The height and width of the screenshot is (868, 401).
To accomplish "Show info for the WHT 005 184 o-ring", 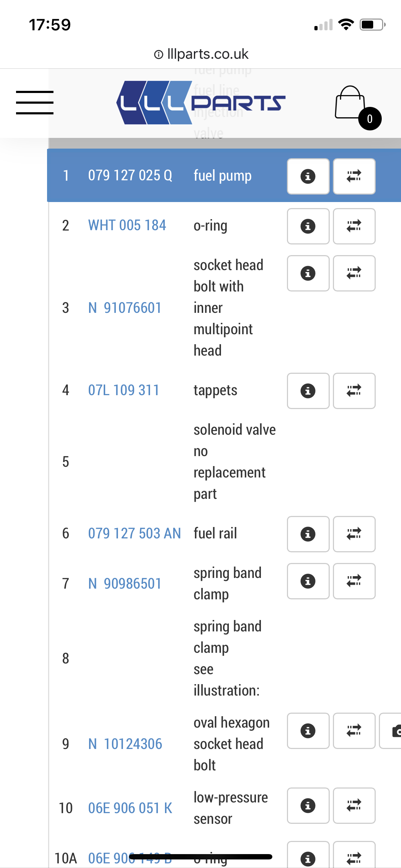I will coord(308,226).
